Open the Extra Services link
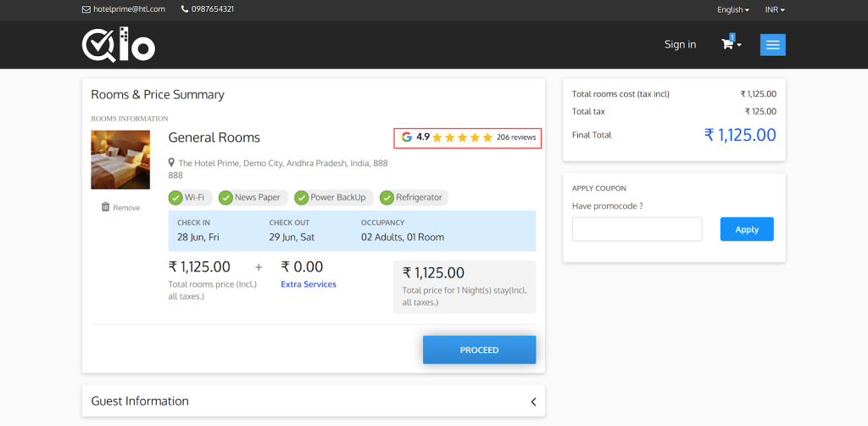 [309, 284]
